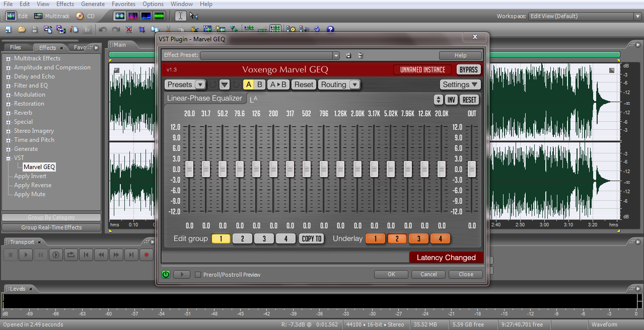Click the OK button
Screen dimensions: 644x330
point(391,275)
